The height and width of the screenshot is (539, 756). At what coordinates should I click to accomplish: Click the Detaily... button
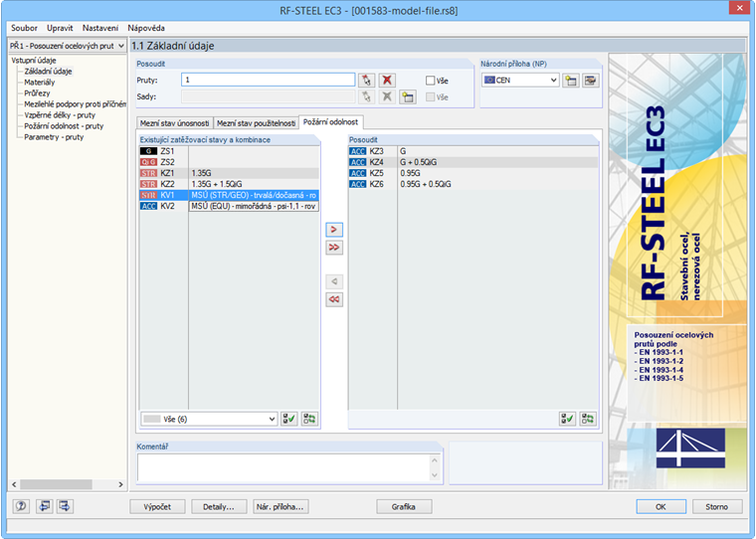point(219,507)
